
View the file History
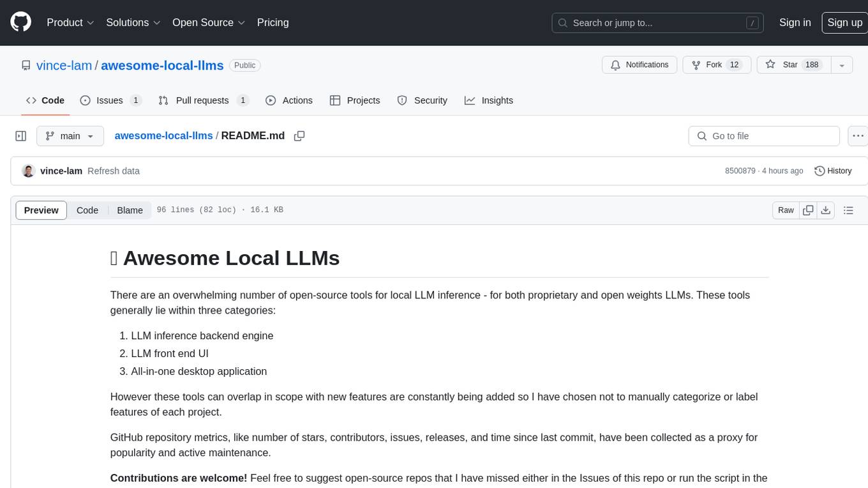coord(833,171)
